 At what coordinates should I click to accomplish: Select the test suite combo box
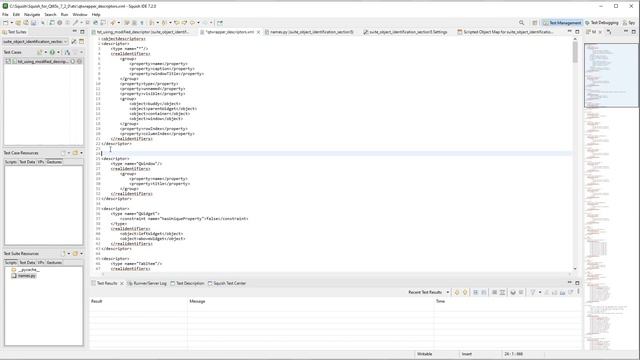point(36,41)
